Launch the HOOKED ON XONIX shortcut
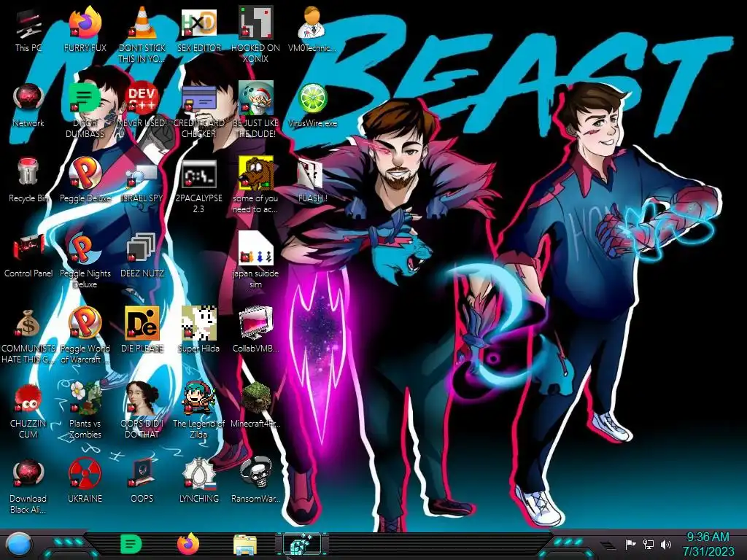 point(255,34)
